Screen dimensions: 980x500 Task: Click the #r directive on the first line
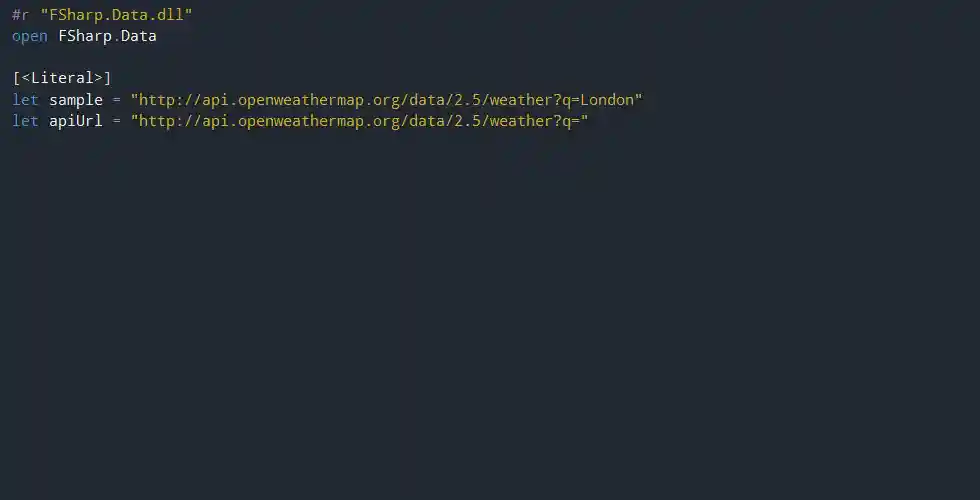tap(21, 15)
